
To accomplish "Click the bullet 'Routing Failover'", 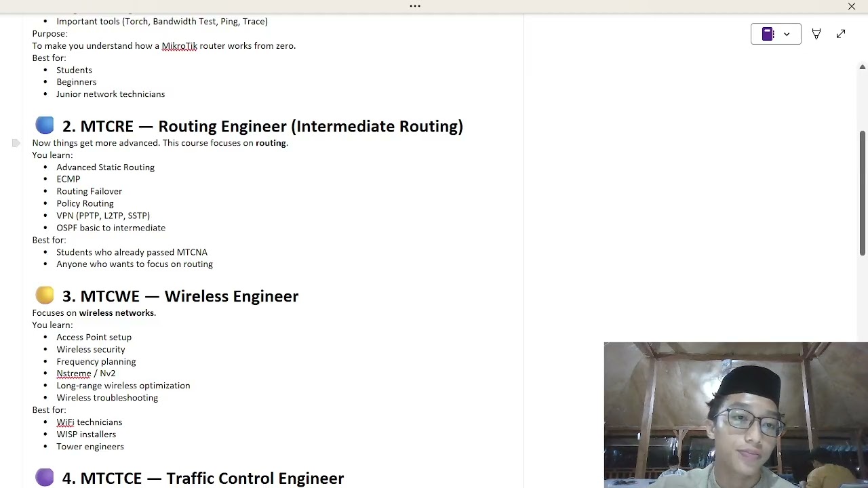I will coord(90,191).
